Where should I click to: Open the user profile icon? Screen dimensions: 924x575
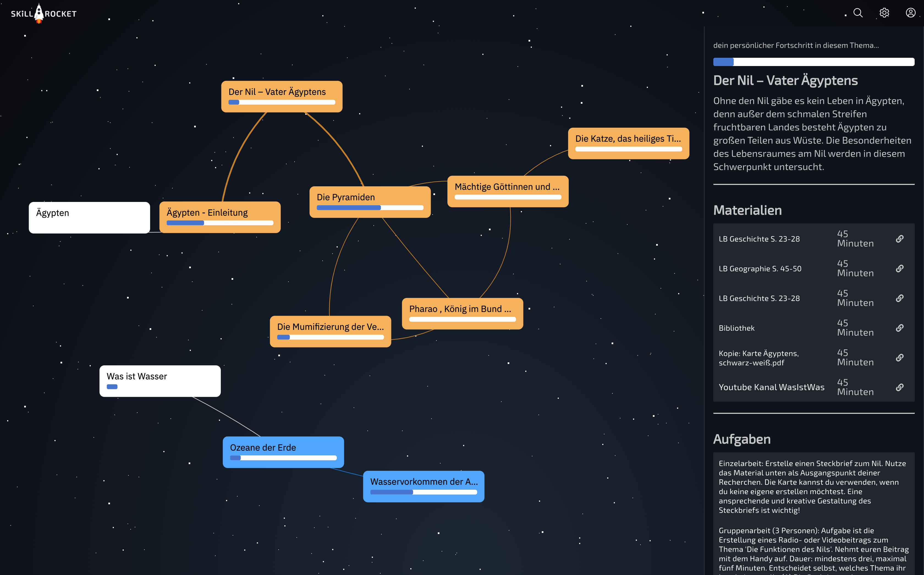click(910, 13)
